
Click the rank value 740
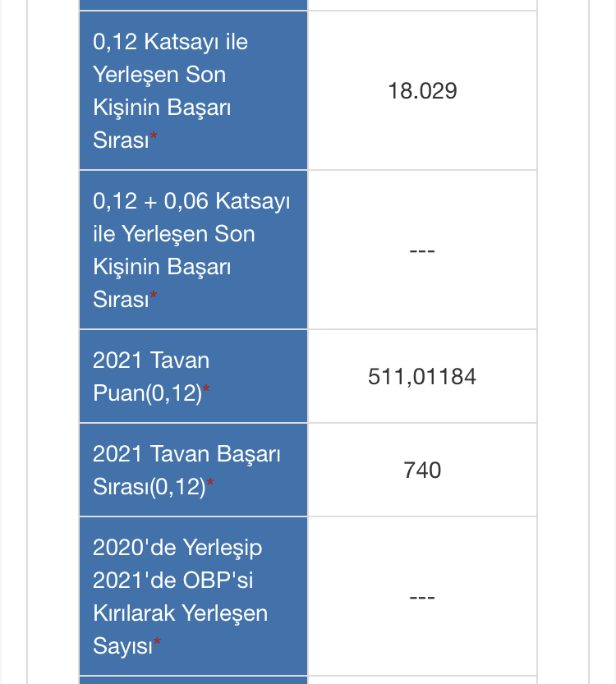pos(422,470)
